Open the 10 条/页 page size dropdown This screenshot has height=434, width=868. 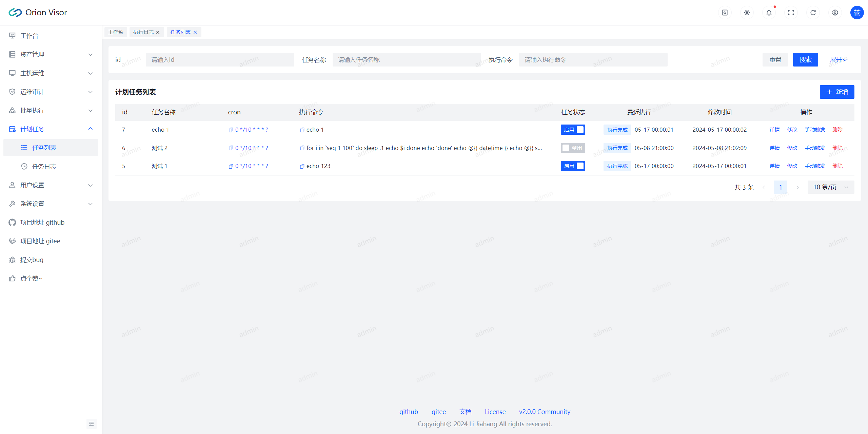point(831,187)
